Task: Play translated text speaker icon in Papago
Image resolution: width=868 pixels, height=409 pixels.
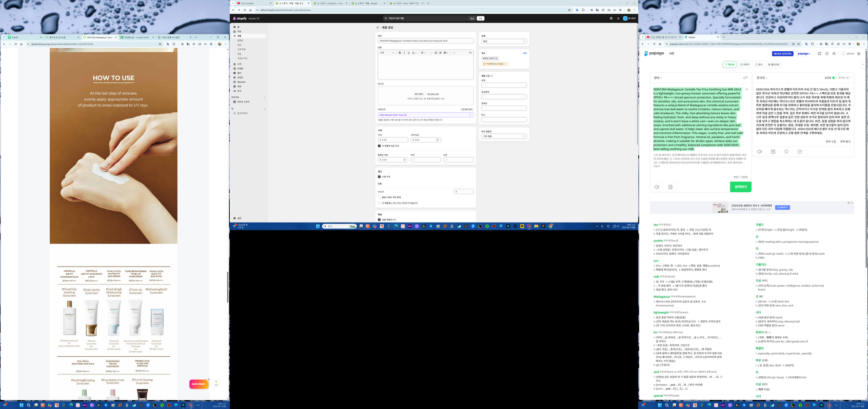Action: [x=759, y=152]
